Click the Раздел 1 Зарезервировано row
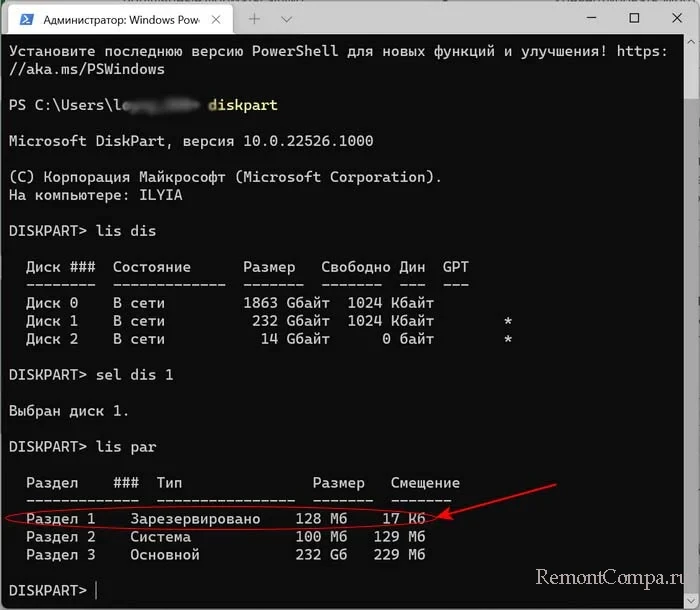 [226, 519]
